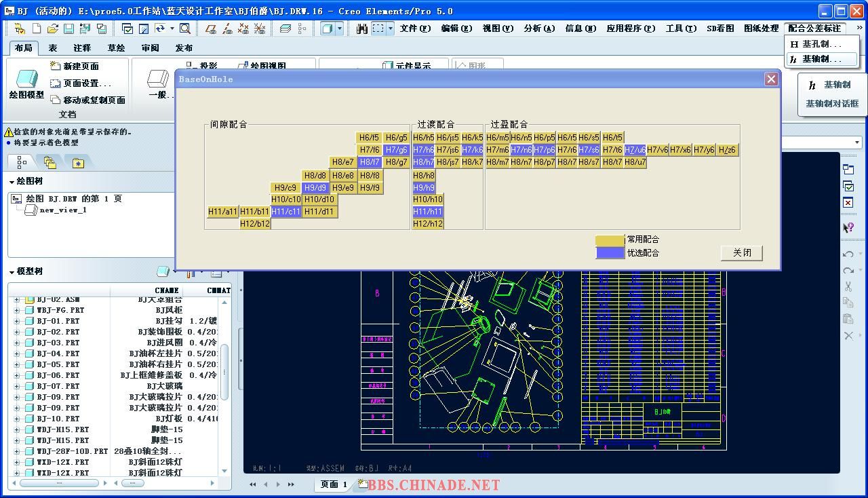
Task: Click the 关闭 button in the BaseOnHole dialog
Action: 742,252
